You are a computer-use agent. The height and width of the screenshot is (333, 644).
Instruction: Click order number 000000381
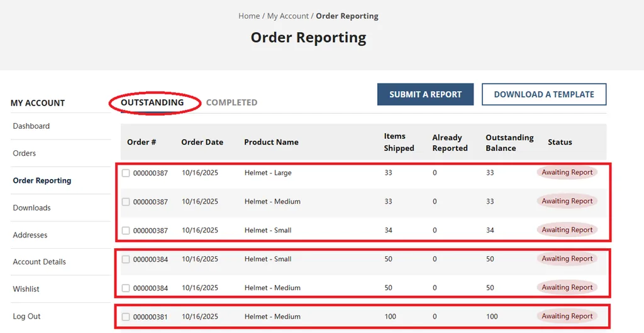tap(150, 317)
